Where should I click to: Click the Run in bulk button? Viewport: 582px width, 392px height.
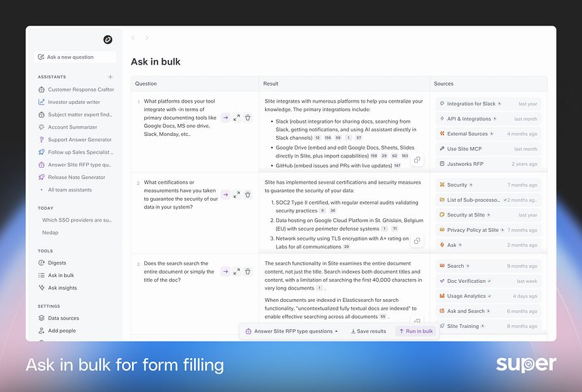pyautogui.click(x=416, y=331)
